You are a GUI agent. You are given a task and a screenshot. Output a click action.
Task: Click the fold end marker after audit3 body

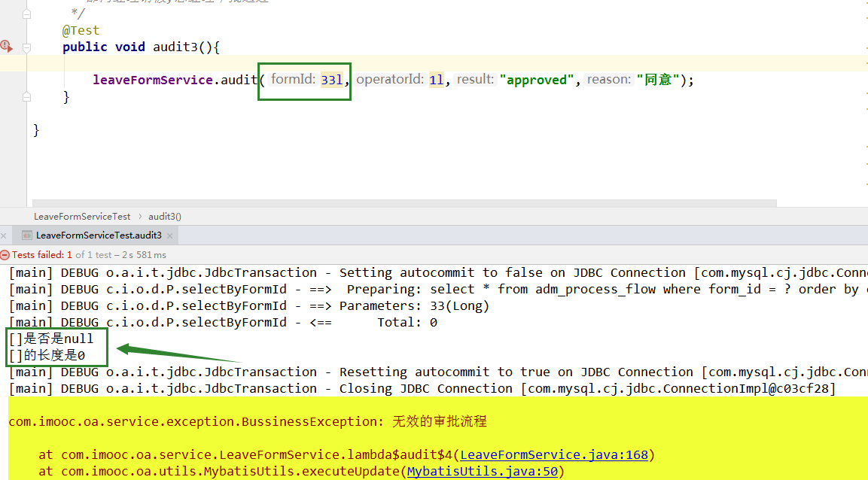tap(26, 97)
